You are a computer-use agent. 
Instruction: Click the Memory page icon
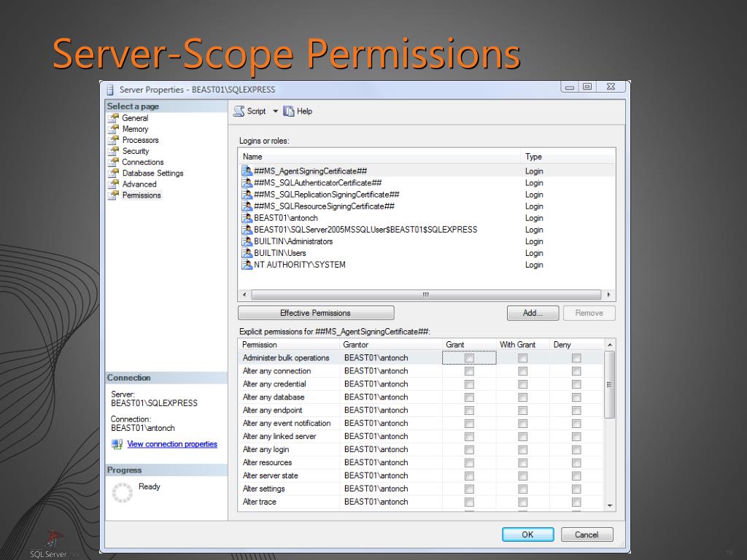pyautogui.click(x=113, y=129)
